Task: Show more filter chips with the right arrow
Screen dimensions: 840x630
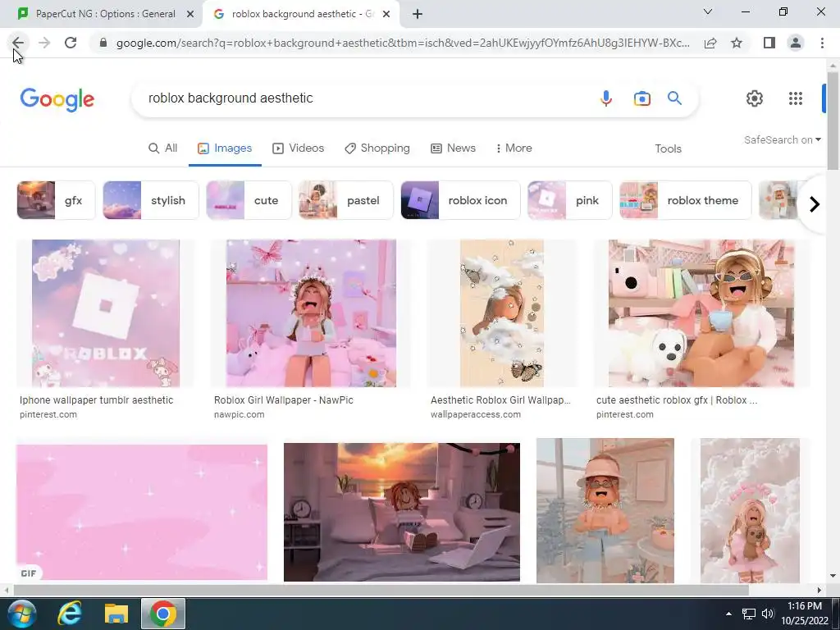Action: tap(815, 204)
